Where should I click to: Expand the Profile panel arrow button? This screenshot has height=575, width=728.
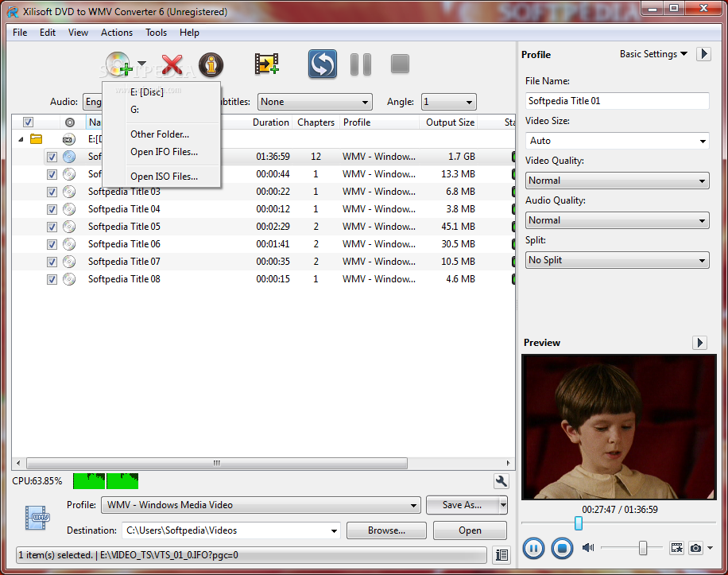tap(704, 54)
